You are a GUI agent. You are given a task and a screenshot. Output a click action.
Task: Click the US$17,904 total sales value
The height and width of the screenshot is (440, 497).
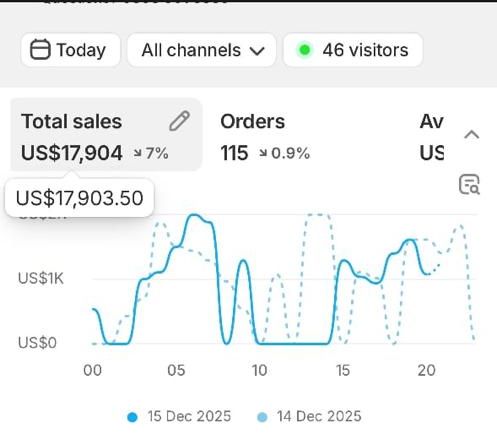(x=72, y=153)
